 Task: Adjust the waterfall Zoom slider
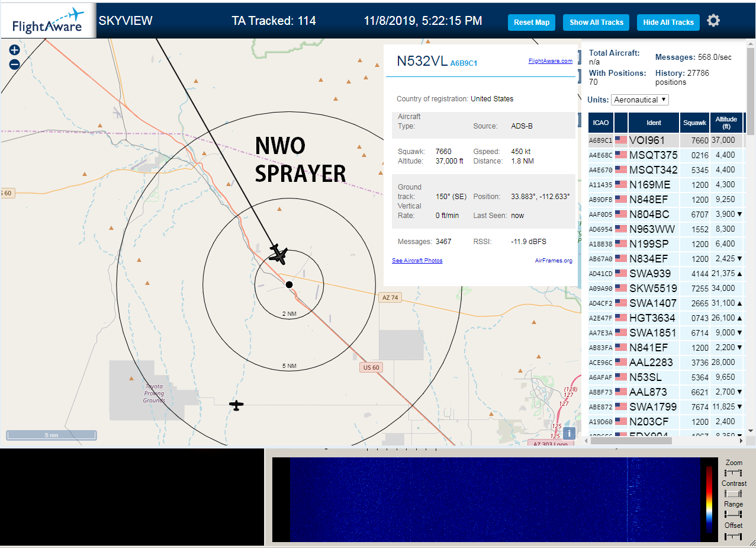pos(734,473)
